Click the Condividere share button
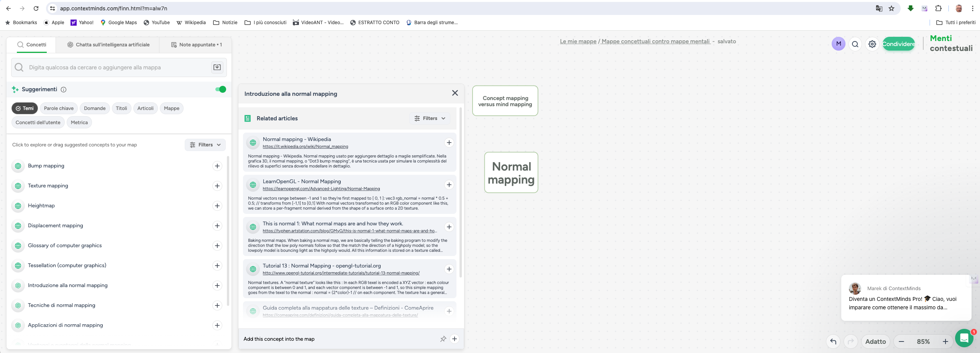The image size is (980, 353). (898, 44)
